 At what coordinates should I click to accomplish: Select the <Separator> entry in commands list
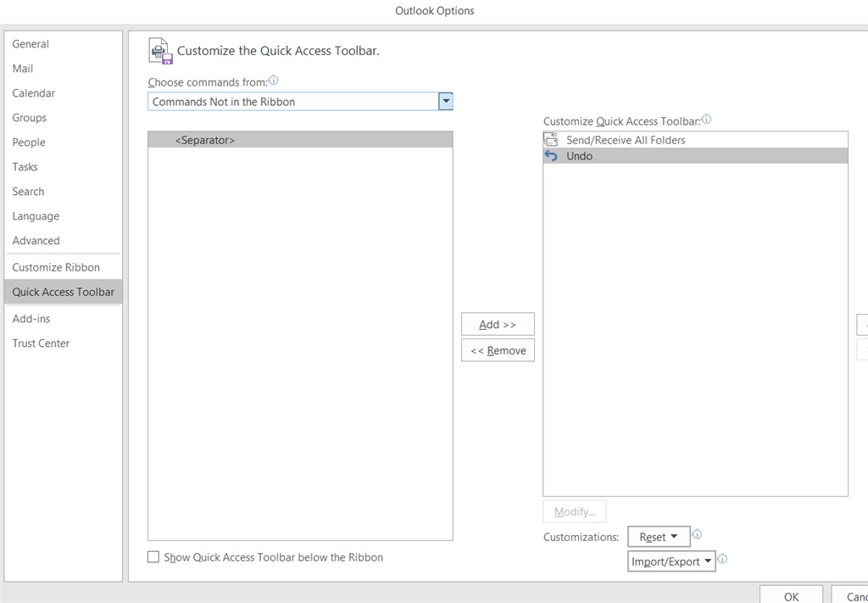[300, 140]
